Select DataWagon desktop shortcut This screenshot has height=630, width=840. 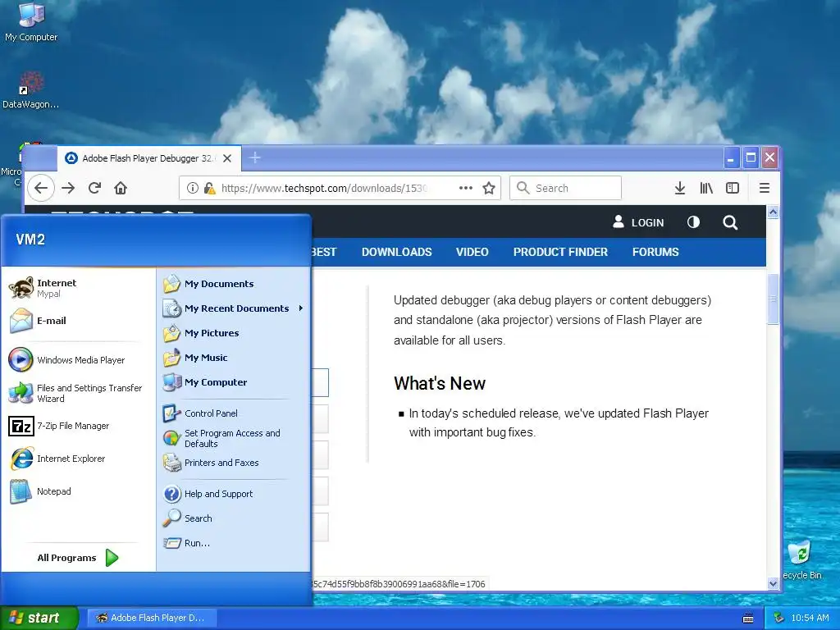(x=30, y=90)
